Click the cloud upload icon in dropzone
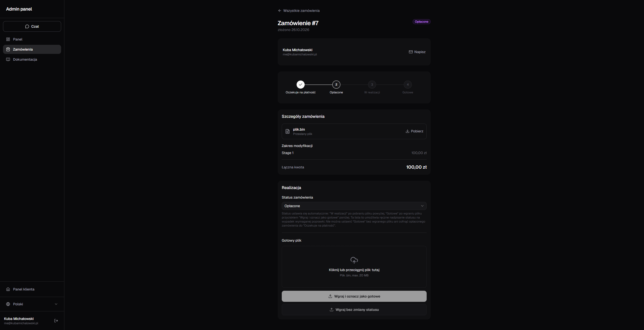Image resolution: width=644 pixels, height=330 pixels. 354,260
